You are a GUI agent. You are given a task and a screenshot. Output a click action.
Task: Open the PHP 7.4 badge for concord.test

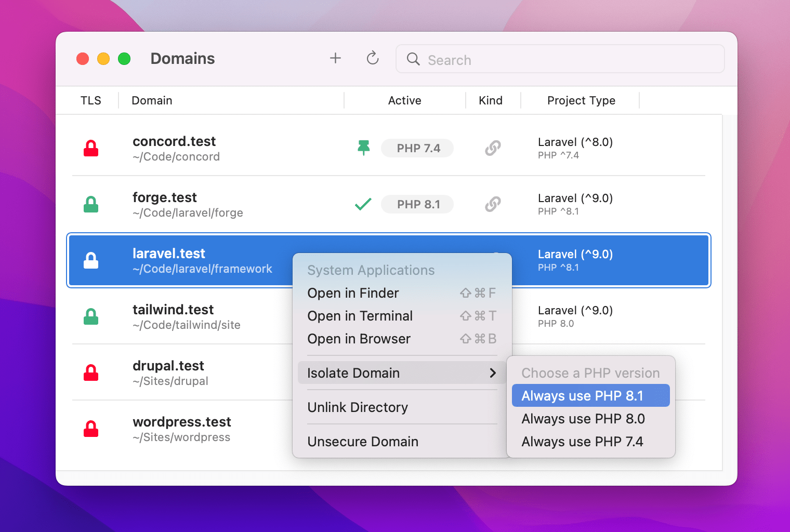click(417, 148)
